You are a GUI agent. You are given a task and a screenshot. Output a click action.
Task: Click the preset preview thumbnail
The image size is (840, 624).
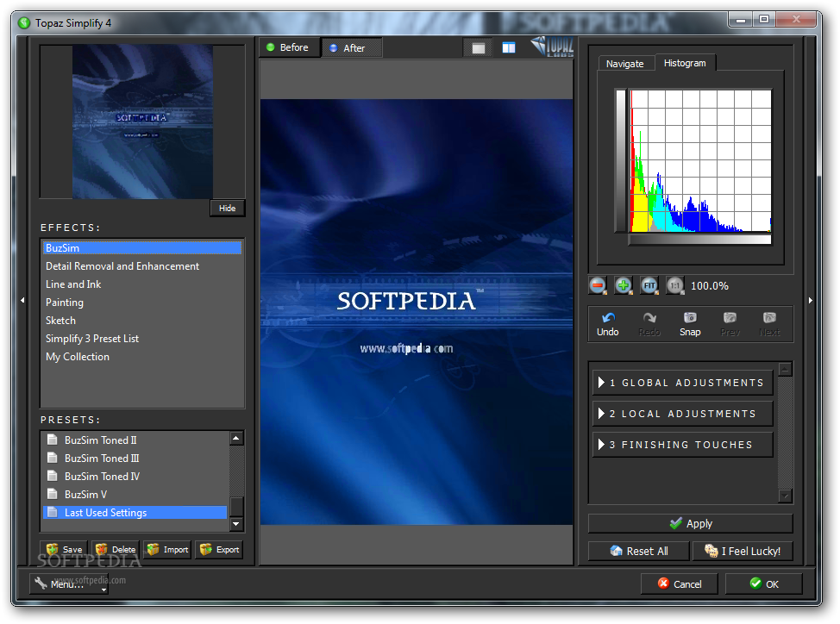142,122
